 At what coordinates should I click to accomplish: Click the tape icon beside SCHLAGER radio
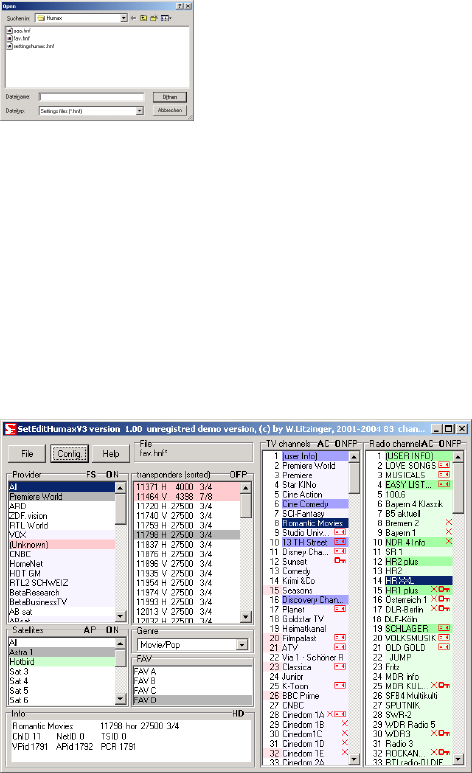click(444, 628)
